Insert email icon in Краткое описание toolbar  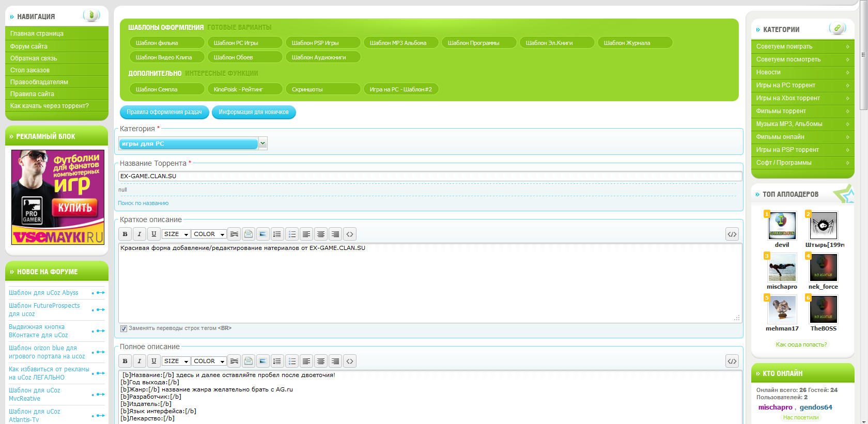[249, 234]
